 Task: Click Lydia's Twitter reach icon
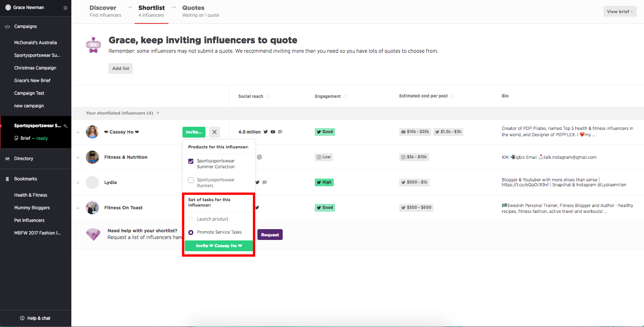pos(257,182)
